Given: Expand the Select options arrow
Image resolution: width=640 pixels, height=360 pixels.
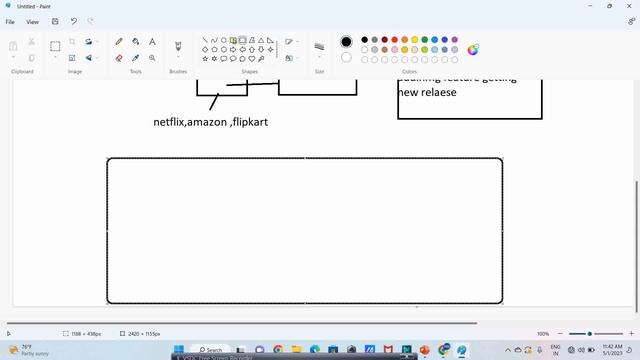Looking at the screenshot, I should click(55, 58).
